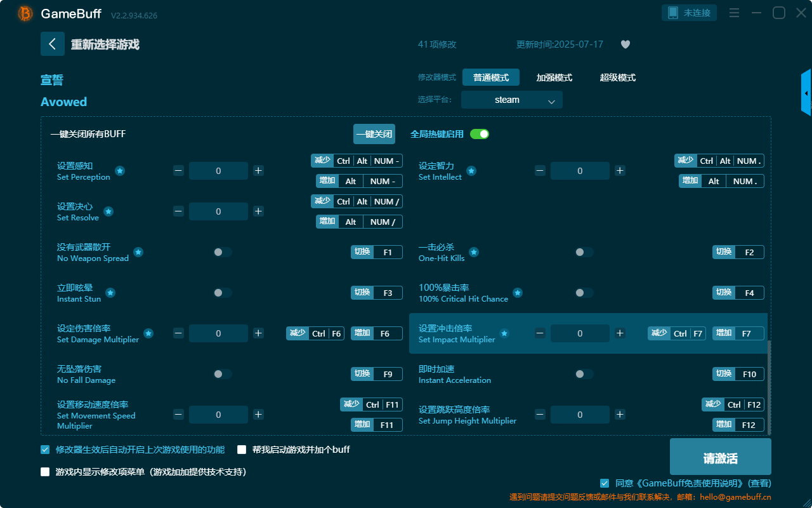Screen dimensions: 812x508
Task: Select 普通模式 mode tab
Action: pyautogui.click(x=491, y=77)
